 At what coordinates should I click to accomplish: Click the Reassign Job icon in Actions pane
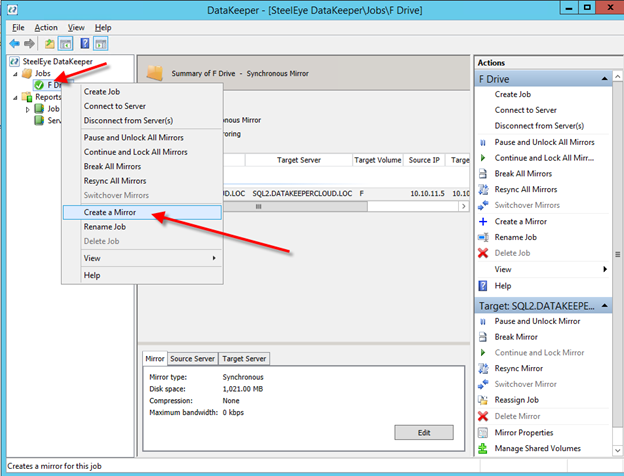(483, 400)
